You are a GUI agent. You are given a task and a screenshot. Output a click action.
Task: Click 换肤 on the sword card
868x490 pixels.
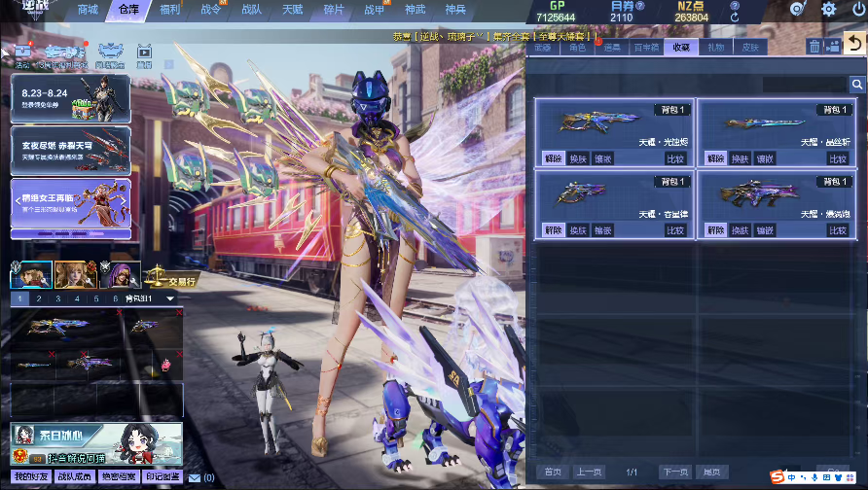click(741, 158)
